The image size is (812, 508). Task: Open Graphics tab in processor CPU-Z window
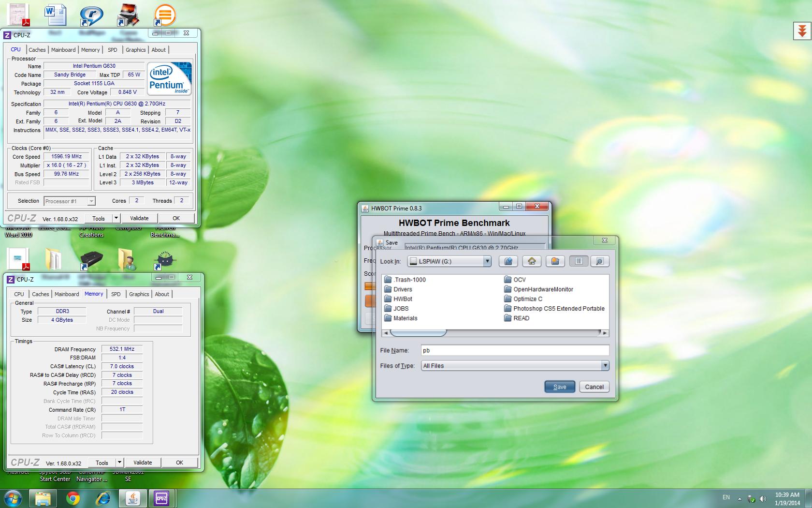pyautogui.click(x=136, y=50)
